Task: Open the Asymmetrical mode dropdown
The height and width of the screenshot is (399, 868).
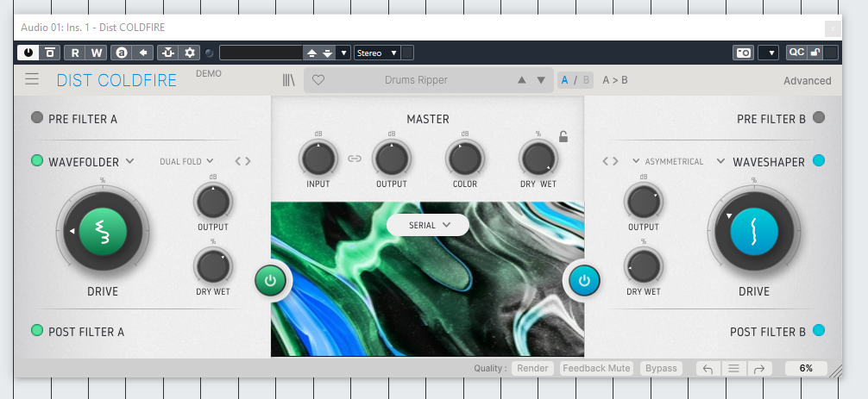Action: coord(668,161)
